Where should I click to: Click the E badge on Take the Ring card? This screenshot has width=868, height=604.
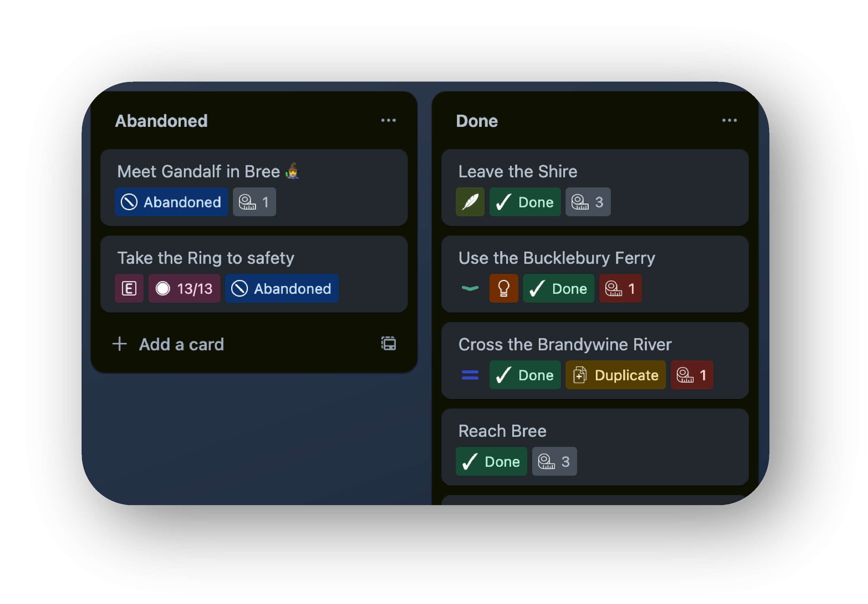point(129,288)
